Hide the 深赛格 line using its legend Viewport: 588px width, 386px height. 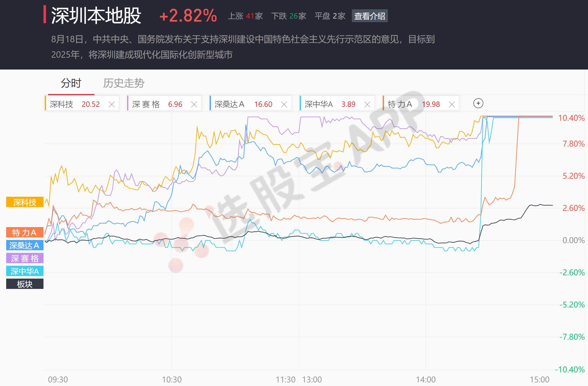pos(24,258)
